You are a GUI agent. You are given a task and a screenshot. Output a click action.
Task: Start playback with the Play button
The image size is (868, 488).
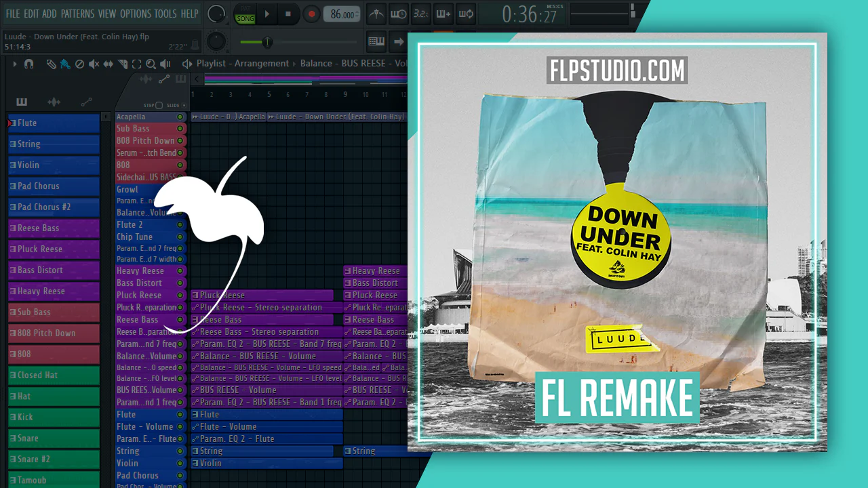pos(267,14)
